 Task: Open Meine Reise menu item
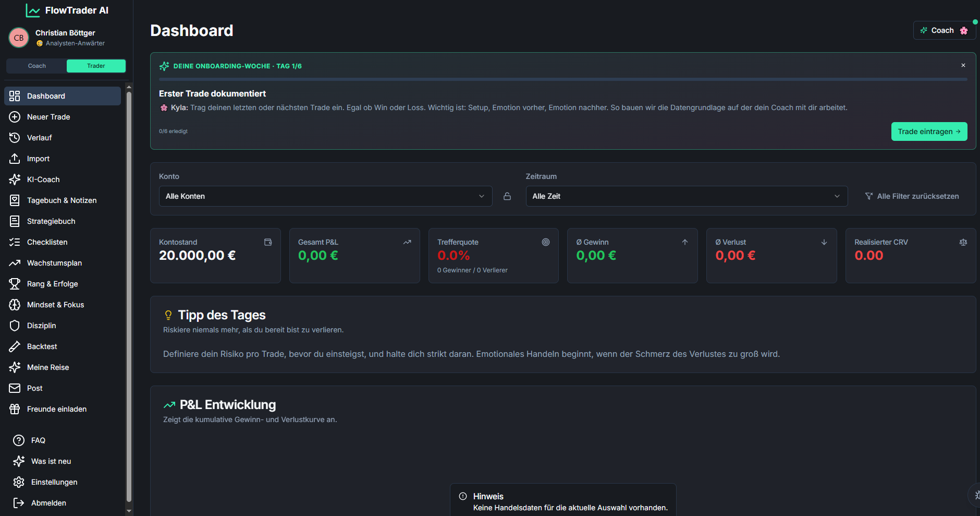pyautogui.click(x=63, y=367)
